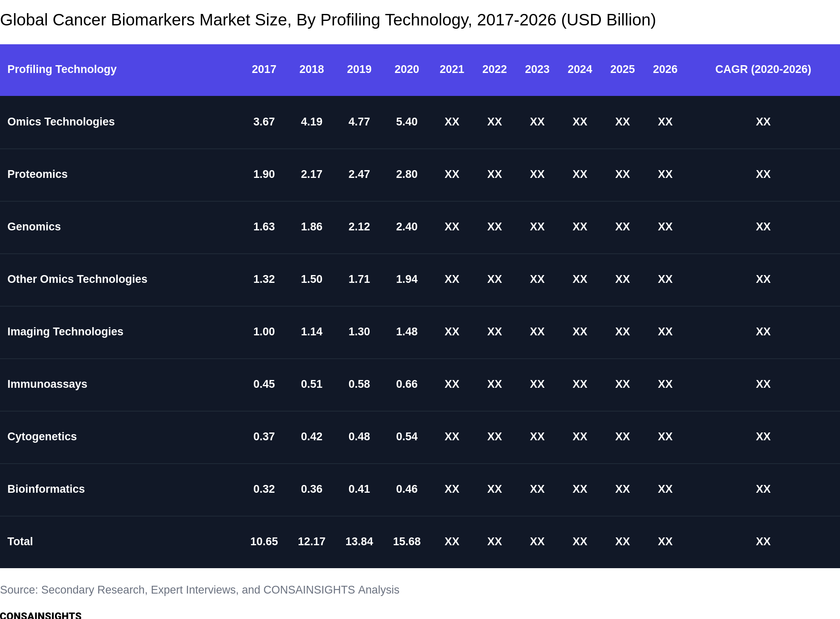Click the Profiling Technology column header
Image resolution: width=840 pixels, height=619 pixels.
[62, 69]
